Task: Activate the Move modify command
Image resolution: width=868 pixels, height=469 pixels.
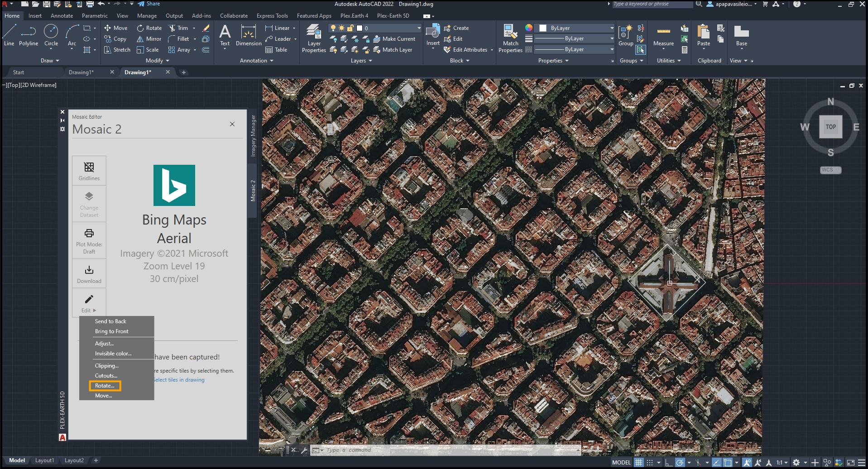Action: click(116, 28)
